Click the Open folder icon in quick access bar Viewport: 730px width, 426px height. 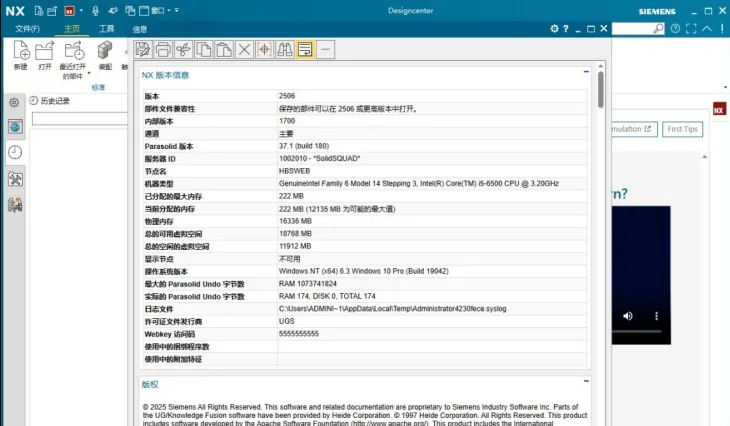(x=52, y=11)
